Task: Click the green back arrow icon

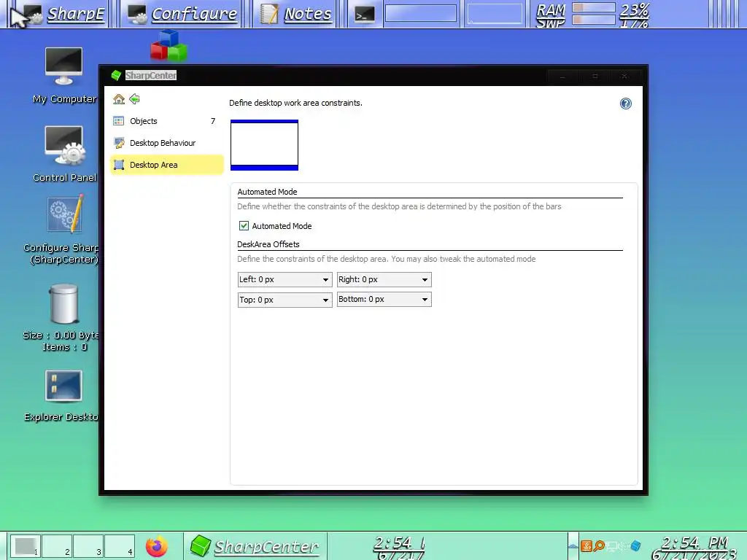Action: [x=134, y=99]
